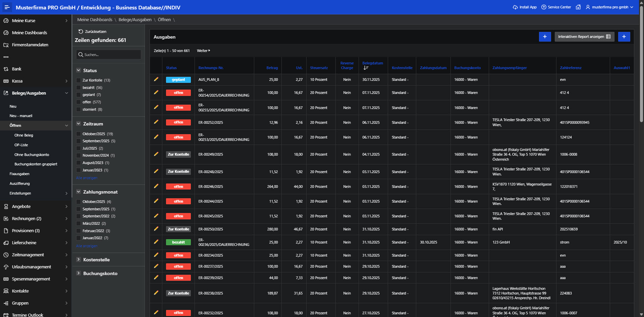Open the Bank sidebar icon item

[6, 69]
